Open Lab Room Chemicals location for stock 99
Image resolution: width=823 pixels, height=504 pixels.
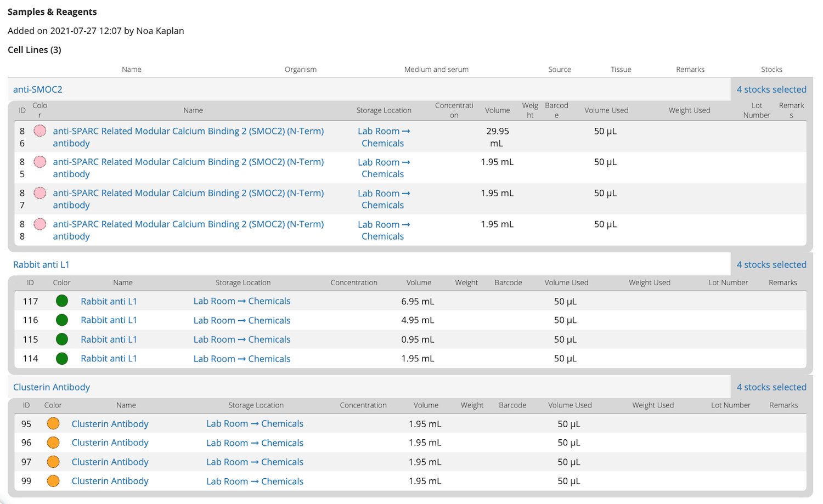255,481
